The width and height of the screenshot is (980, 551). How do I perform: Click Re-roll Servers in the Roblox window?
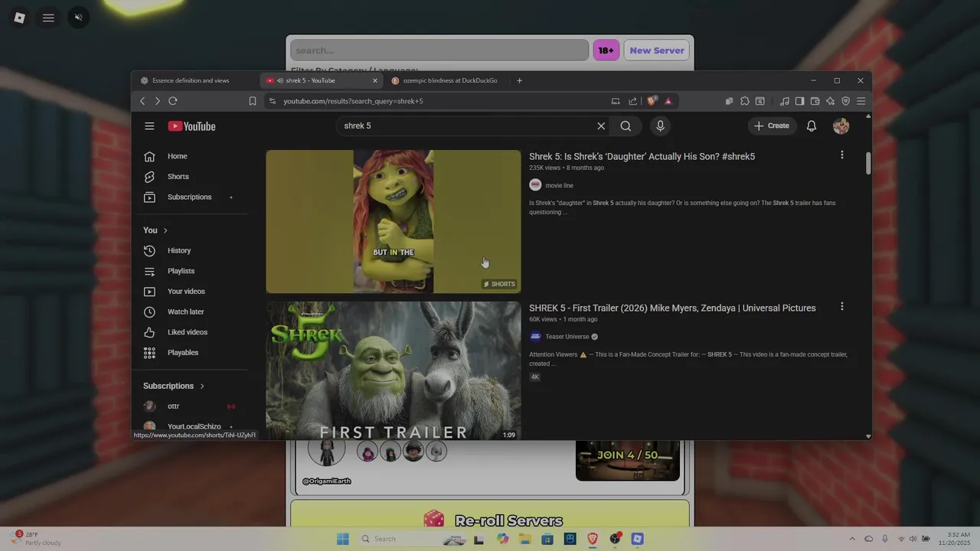pos(490,519)
